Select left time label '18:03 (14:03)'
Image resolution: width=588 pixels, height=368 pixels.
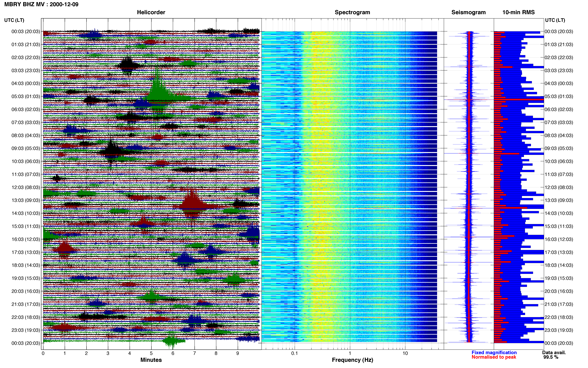(26, 265)
